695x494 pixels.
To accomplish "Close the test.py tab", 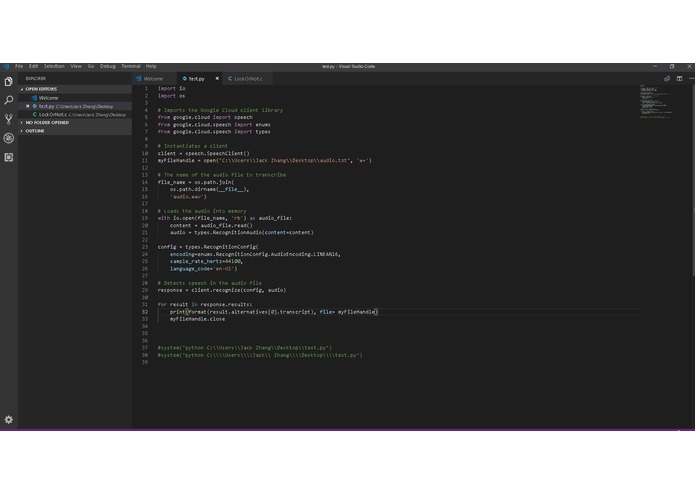I will click(x=217, y=78).
